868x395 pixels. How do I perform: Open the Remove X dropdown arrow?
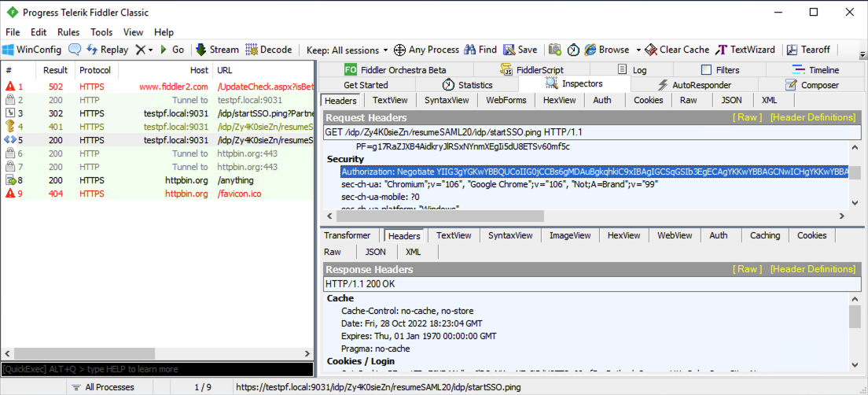coord(151,50)
